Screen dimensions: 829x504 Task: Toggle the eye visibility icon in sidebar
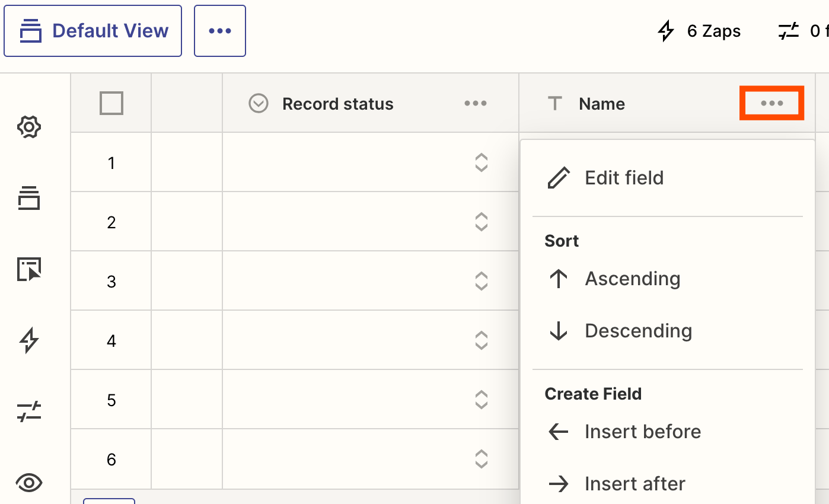click(29, 483)
